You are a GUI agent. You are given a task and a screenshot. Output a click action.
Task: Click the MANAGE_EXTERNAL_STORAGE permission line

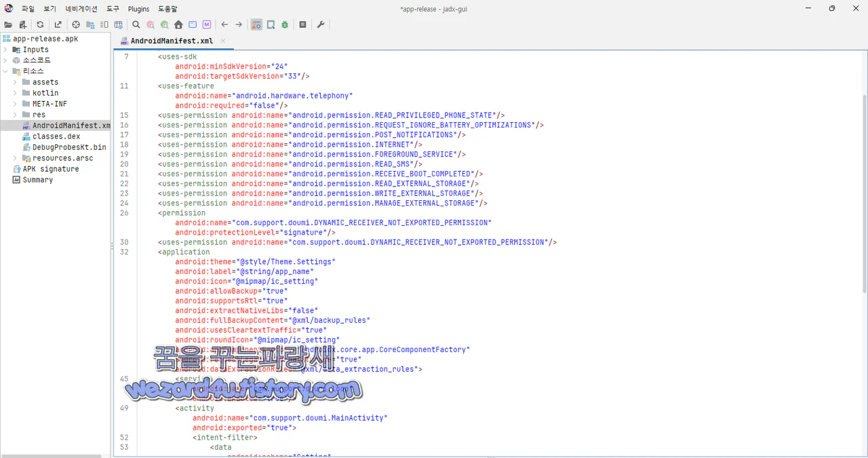[x=323, y=203]
